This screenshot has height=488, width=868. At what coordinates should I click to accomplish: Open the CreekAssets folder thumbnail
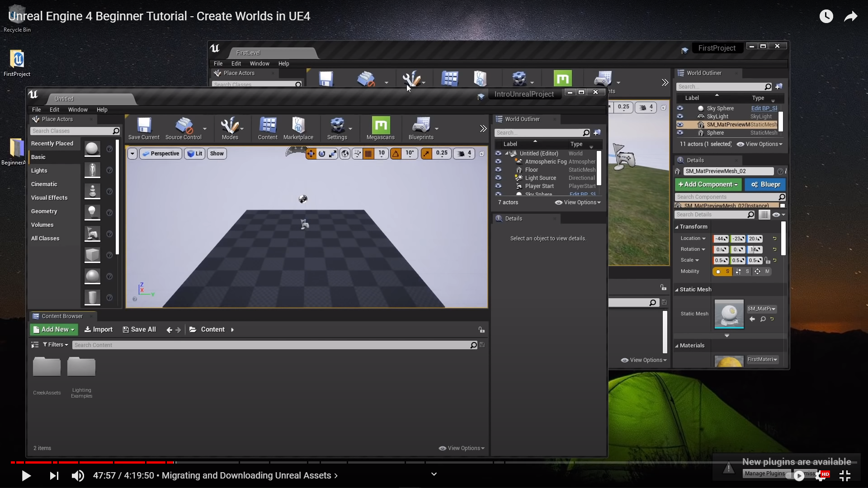pos(47,367)
